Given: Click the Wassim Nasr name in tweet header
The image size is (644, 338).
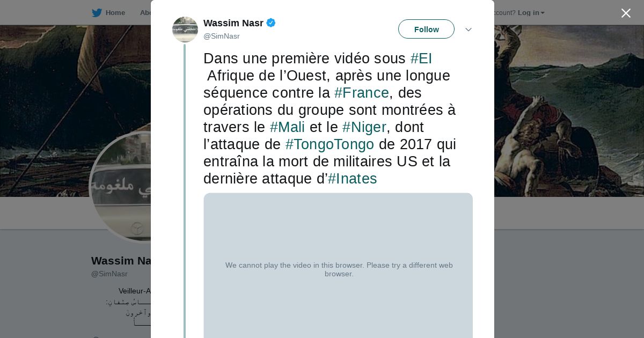Looking at the screenshot, I should pos(233,23).
